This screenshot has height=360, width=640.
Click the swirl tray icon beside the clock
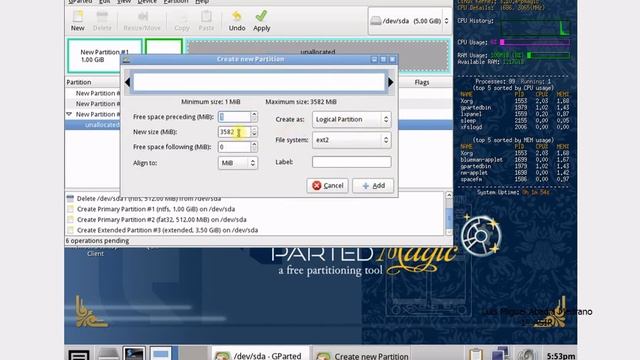(x=526, y=354)
